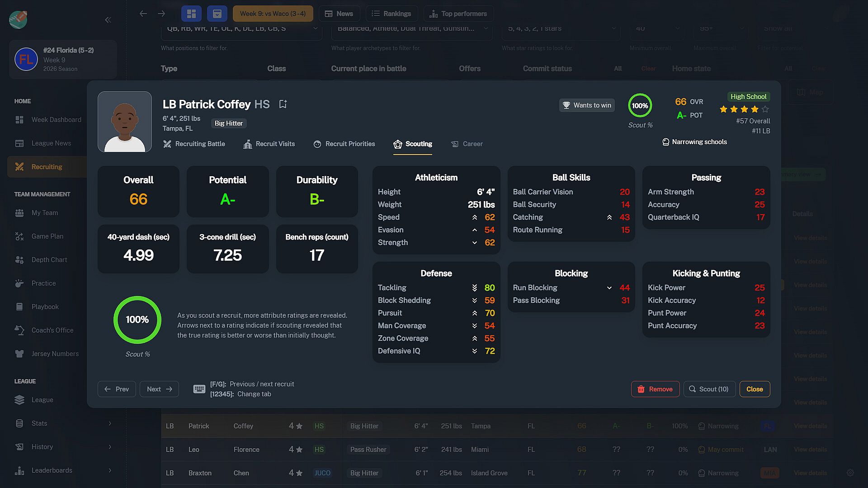868x488 pixels.
Task: Select the Recruit Priorities tab
Action: tap(344, 144)
